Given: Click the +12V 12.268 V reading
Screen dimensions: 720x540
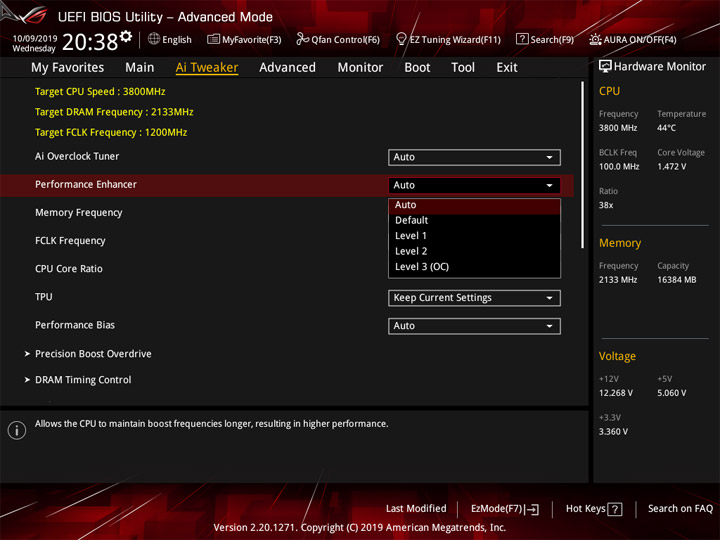Looking at the screenshot, I should 616,393.
